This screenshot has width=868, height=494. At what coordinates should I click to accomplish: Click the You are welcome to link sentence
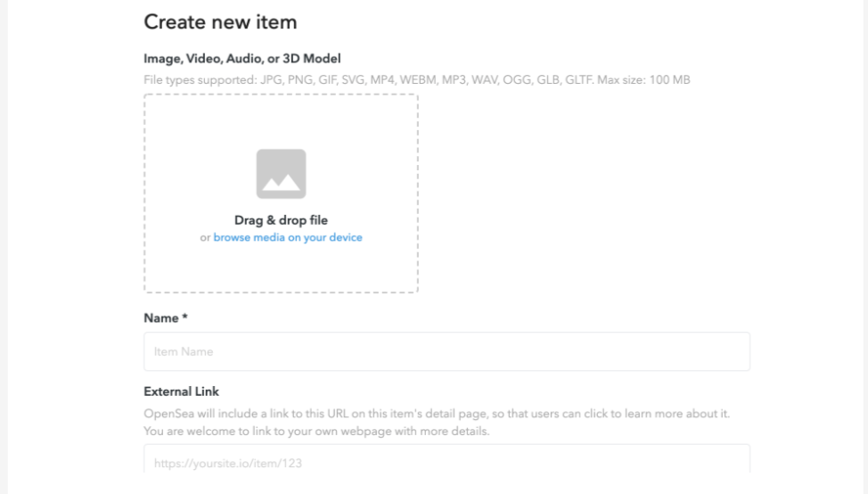click(x=316, y=431)
